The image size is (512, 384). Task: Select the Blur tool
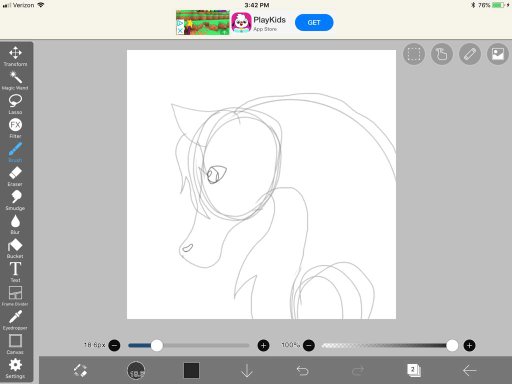coord(15,224)
